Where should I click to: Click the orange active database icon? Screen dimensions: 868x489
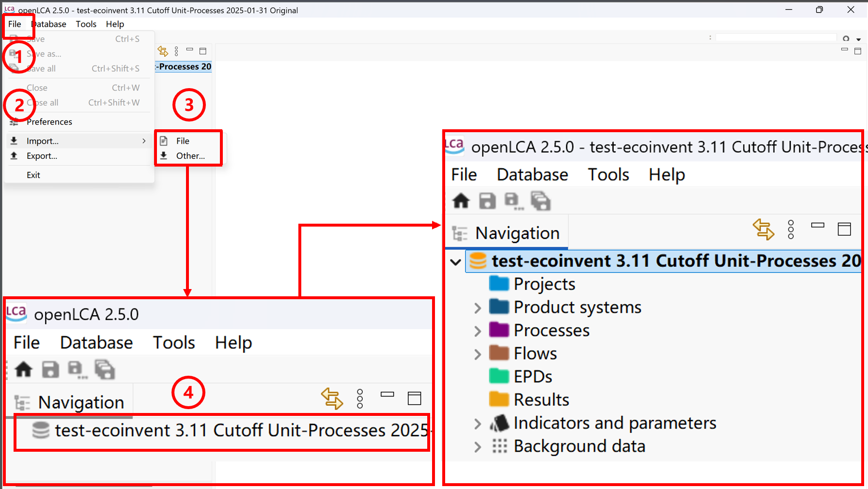[x=478, y=260]
